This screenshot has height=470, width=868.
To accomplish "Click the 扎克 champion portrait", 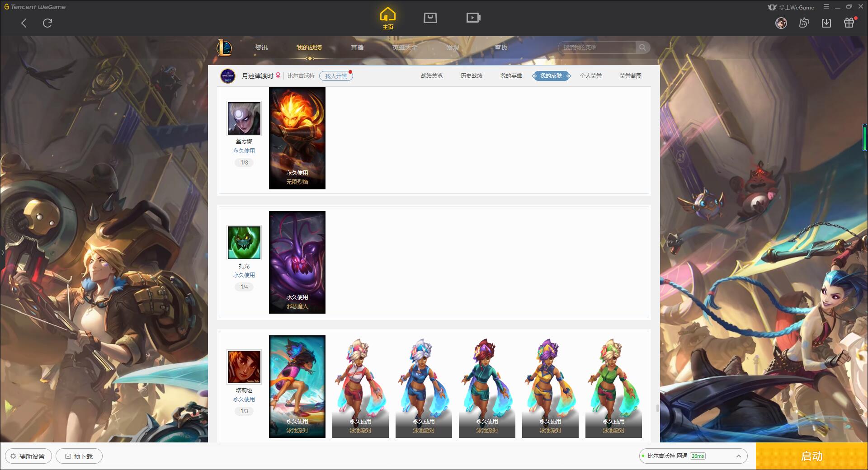I will click(x=244, y=243).
